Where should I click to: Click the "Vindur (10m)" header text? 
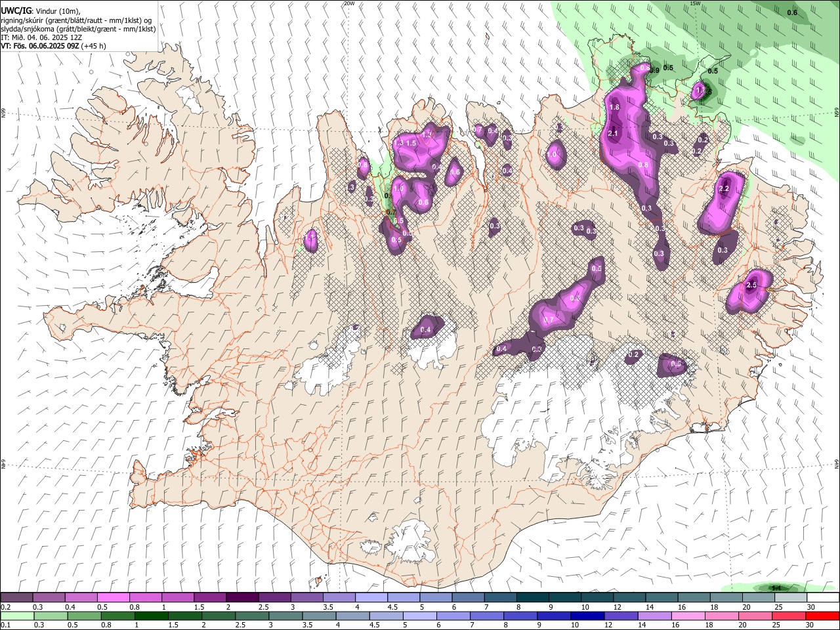click(58, 11)
